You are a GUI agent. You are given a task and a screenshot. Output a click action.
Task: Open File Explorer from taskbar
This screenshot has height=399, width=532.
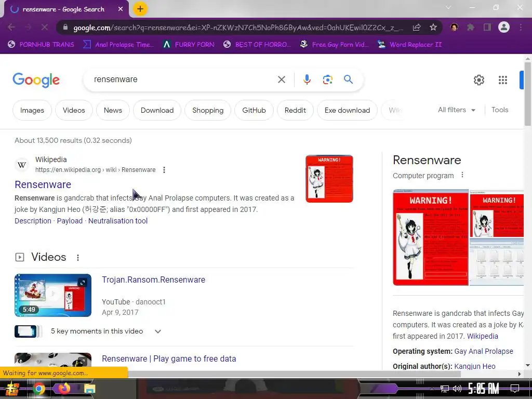pos(89,389)
